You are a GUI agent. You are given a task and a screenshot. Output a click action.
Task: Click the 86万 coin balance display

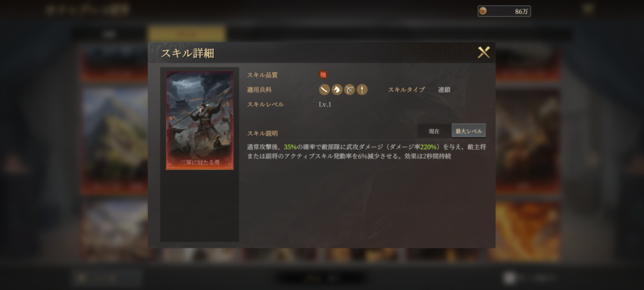(504, 11)
